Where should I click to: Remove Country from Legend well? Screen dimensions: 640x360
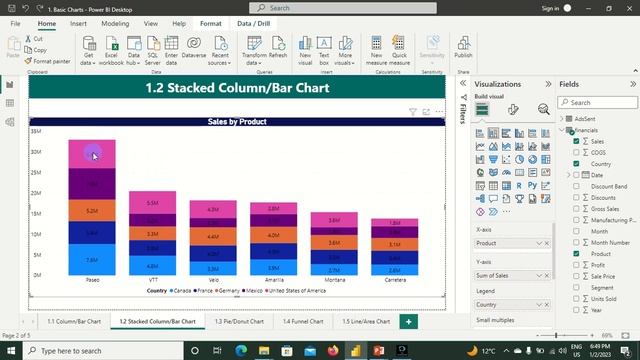pyautogui.click(x=547, y=304)
